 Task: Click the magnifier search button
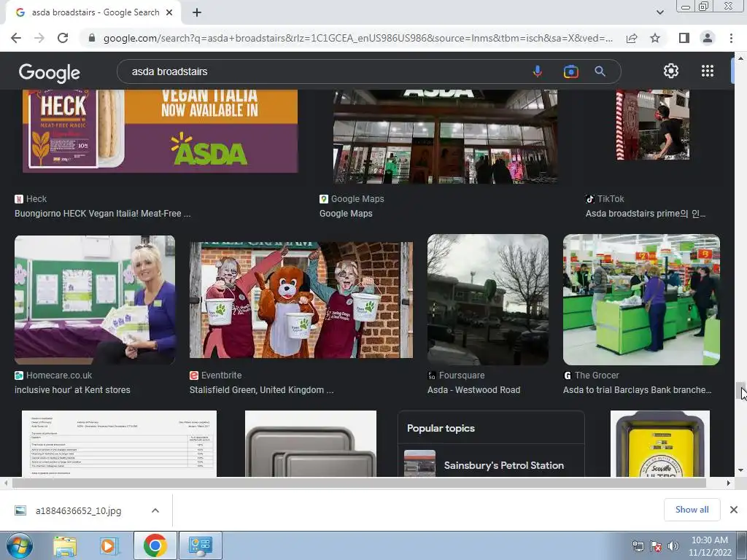pos(600,71)
